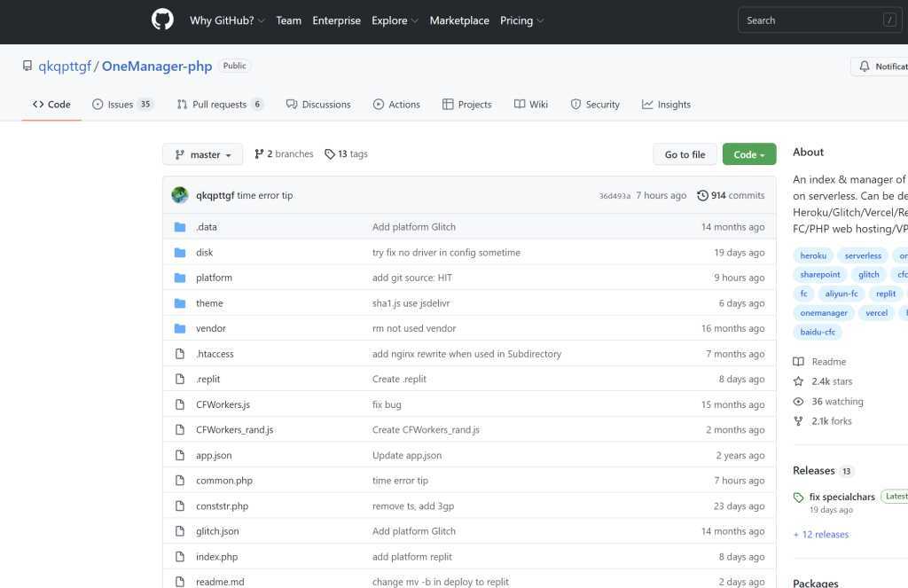Open the CFWorkers_rand.js file
Viewport: 908px width, 588px height.
[x=234, y=430]
